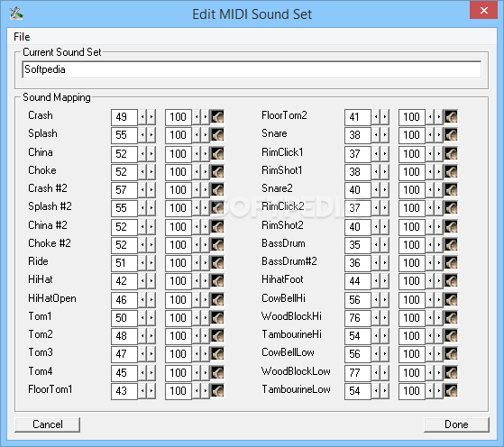
Task: Test the Choke sound via speaker icon
Action: pos(217,172)
